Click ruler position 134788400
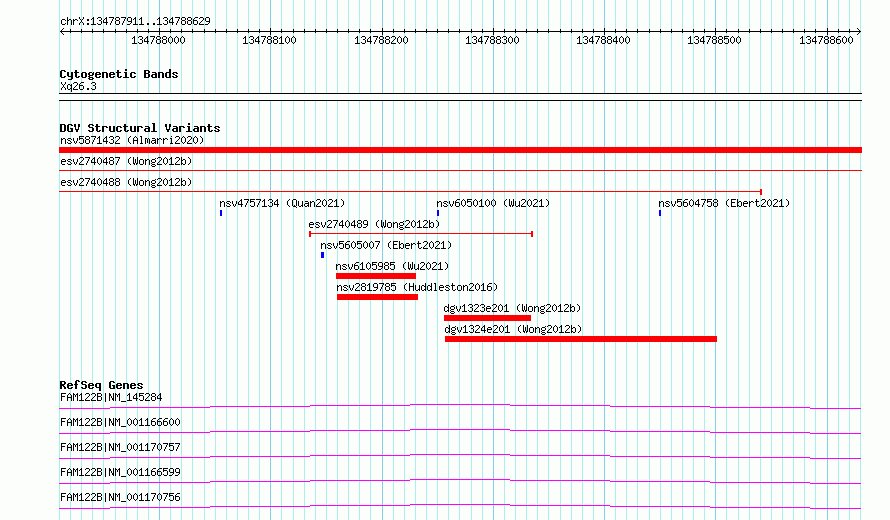Screen dimensions: 890x520 [x=603, y=40]
